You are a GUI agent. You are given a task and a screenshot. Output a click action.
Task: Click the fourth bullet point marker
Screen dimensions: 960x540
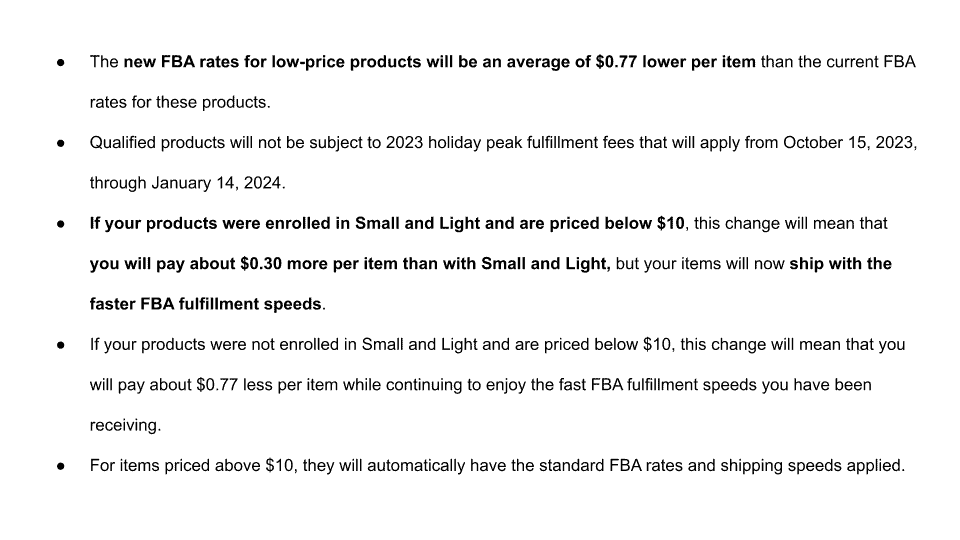pos(61,345)
